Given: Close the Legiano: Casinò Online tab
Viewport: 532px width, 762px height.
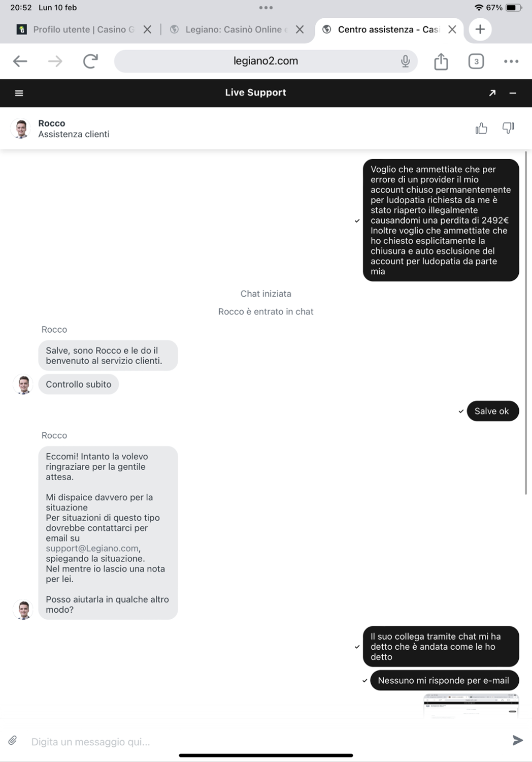Looking at the screenshot, I should (x=300, y=29).
